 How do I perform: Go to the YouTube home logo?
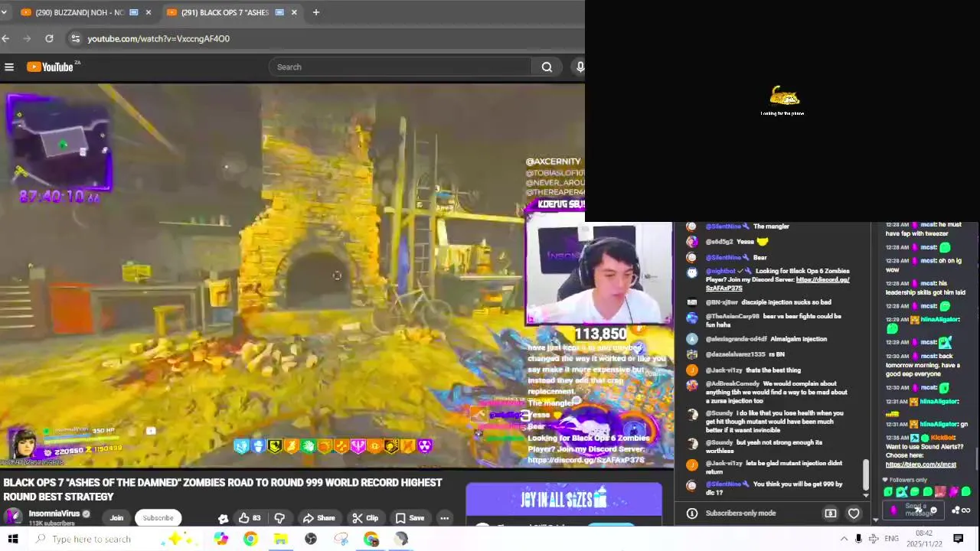[51, 67]
